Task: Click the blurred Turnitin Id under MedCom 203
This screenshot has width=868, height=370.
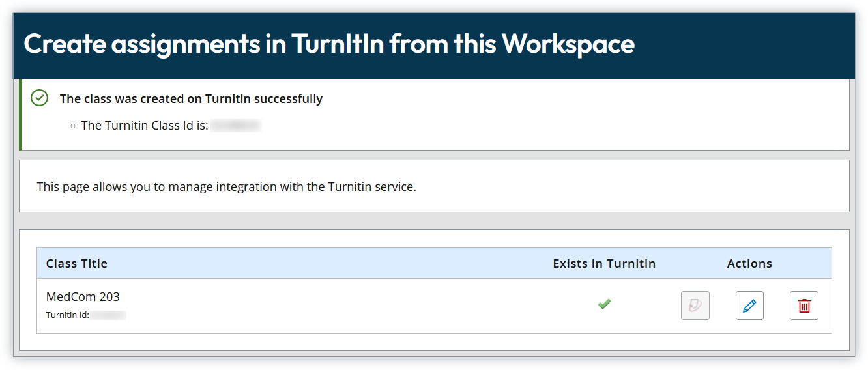Action: 108,315
